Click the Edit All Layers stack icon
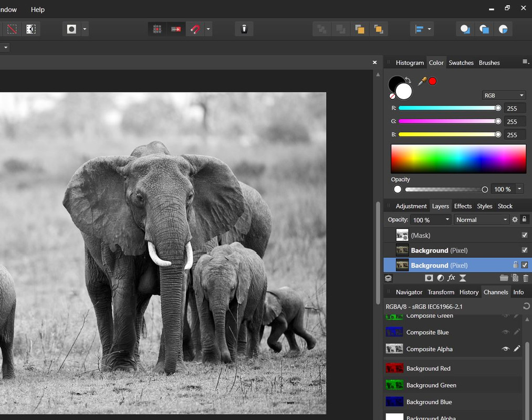The image size is (532, 420). [x=389, y=278]
